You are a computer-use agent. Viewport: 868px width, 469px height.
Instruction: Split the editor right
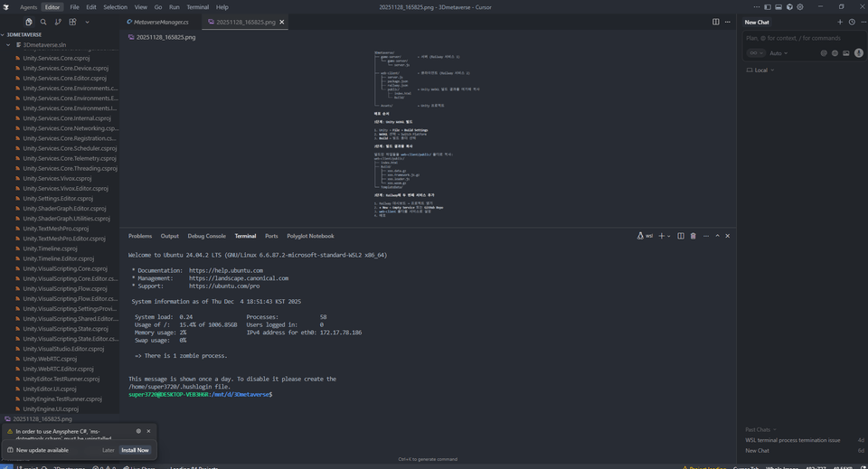tap(716, 22)
